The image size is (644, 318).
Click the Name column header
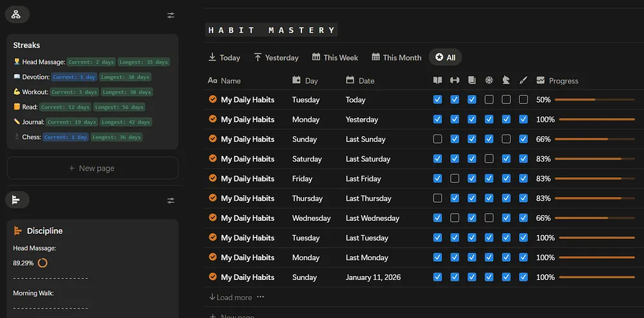point(224,80)
